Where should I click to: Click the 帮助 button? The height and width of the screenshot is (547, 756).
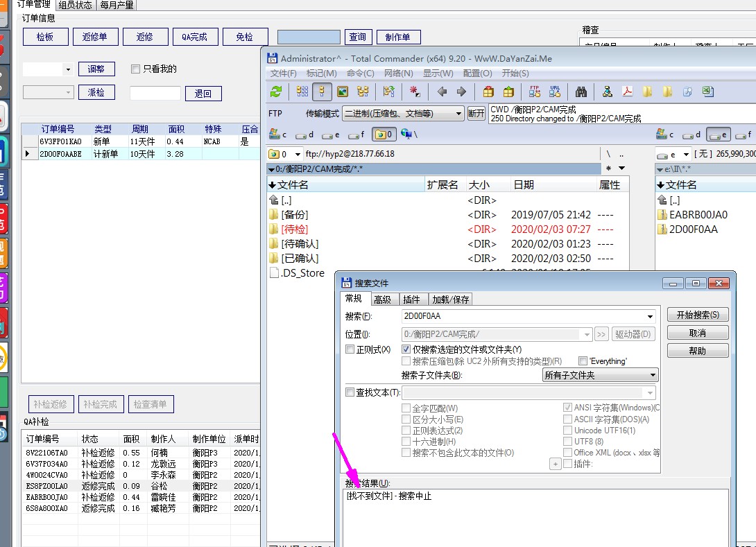698,350
